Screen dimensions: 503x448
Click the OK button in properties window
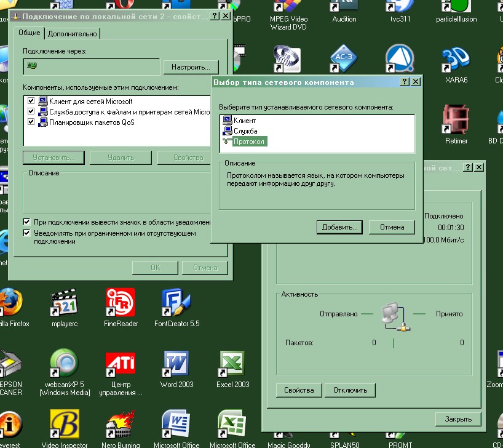(155, 268)
